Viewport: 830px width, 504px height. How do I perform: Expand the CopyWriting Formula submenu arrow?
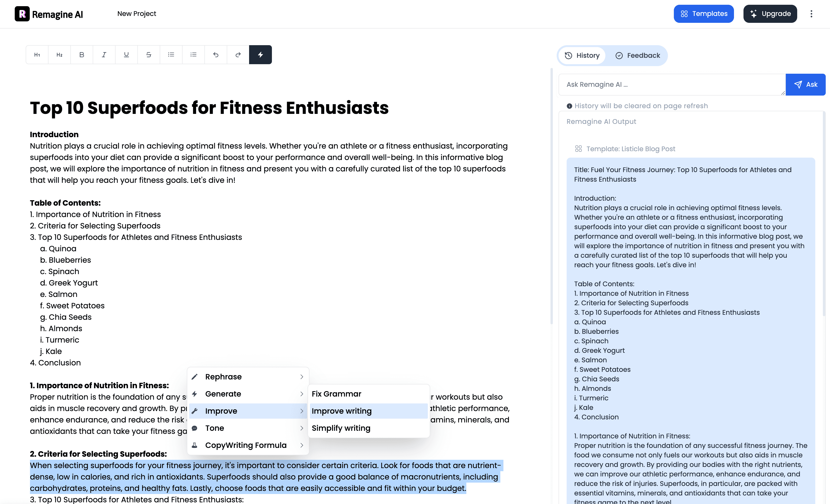302,445
